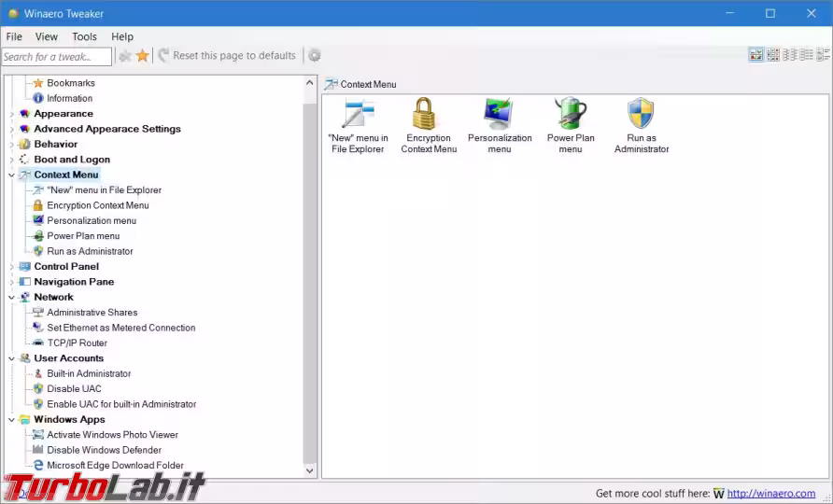This screenshot has height=504, width=833.
Task: Open the Power Plan menu battery icon
Action: (571, 113)
